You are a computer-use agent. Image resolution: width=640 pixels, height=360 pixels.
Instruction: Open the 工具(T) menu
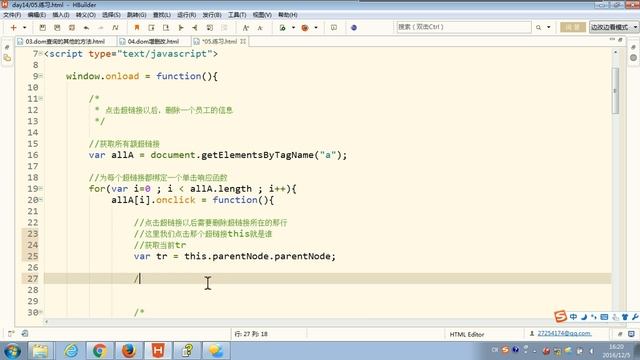(x=237, y=15)
